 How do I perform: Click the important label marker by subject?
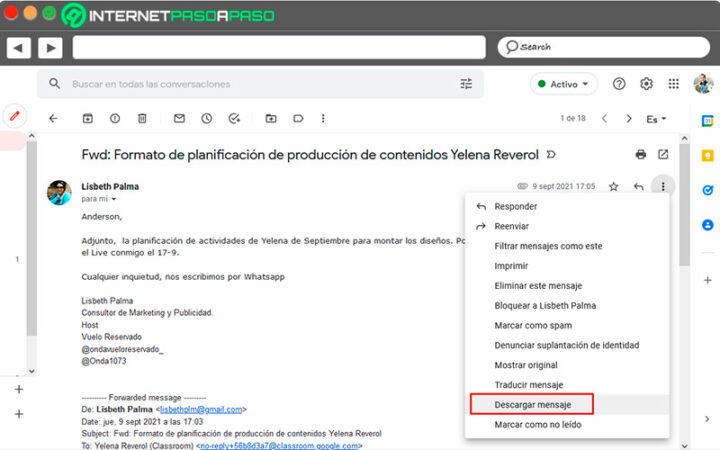click(551, 155)
